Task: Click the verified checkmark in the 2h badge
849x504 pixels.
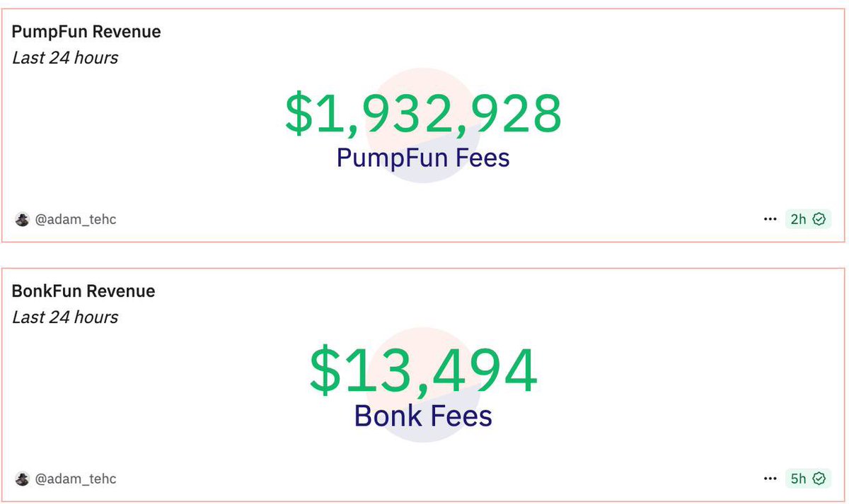Action: coord(819,219)
